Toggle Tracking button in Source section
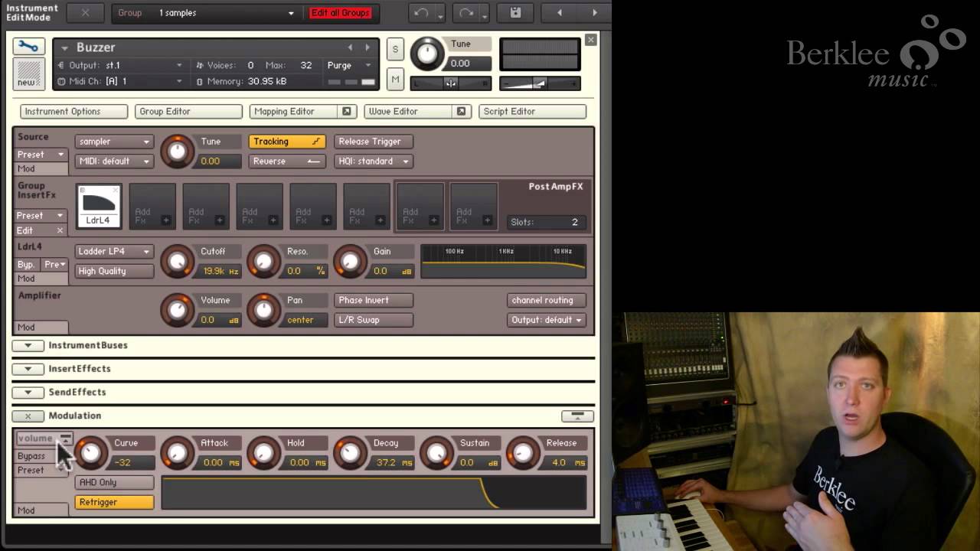The width and height of the screenshot is (980, 551). pos(287,142)
